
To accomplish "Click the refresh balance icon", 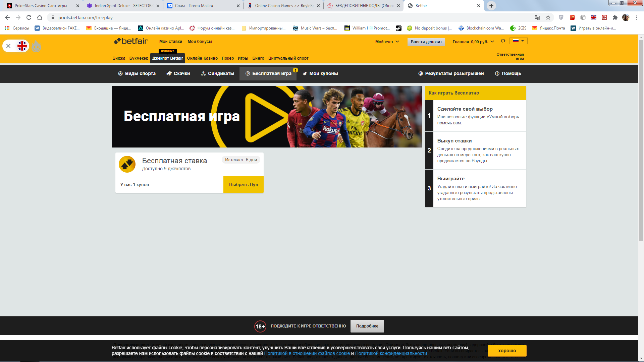I will [503, 41].
